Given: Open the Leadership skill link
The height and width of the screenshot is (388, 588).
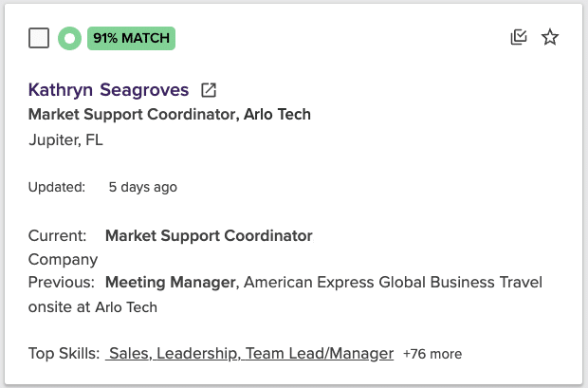Looking at the screenshot, I should 197,354.
